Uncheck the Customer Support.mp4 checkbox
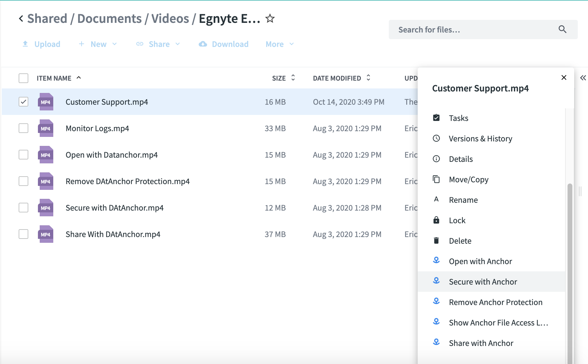The width and height of the screenshot is (588, 364). (23, 102)
